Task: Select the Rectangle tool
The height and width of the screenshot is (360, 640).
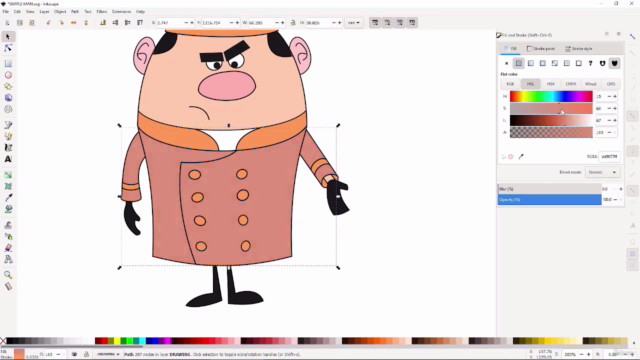Action: tap(8, 64)
